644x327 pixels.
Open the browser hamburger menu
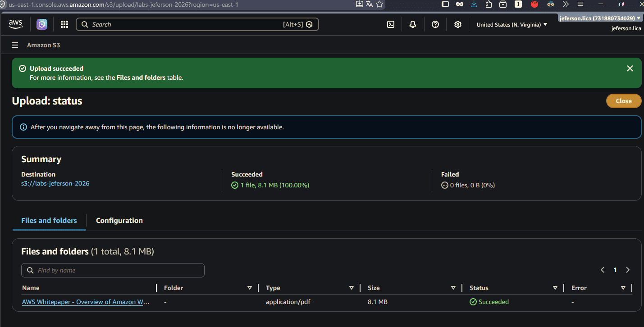pyautogui.click(x=580, y=4)
